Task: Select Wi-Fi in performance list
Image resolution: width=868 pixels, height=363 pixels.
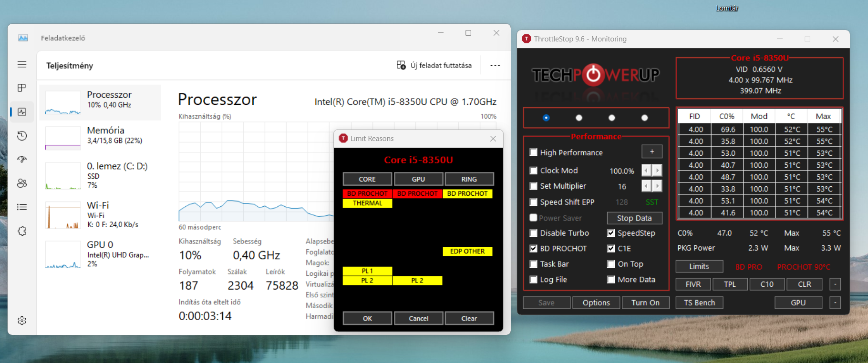Action: [x=100, y=214]
